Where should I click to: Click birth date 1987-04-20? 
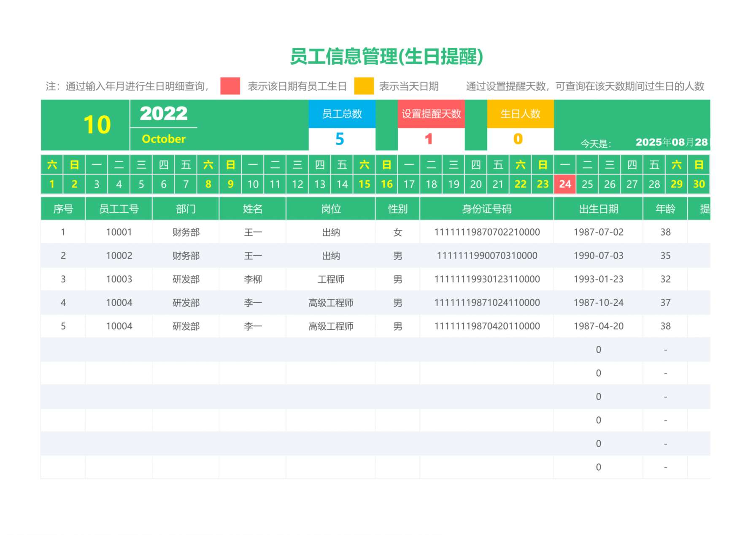coord(598,326)
